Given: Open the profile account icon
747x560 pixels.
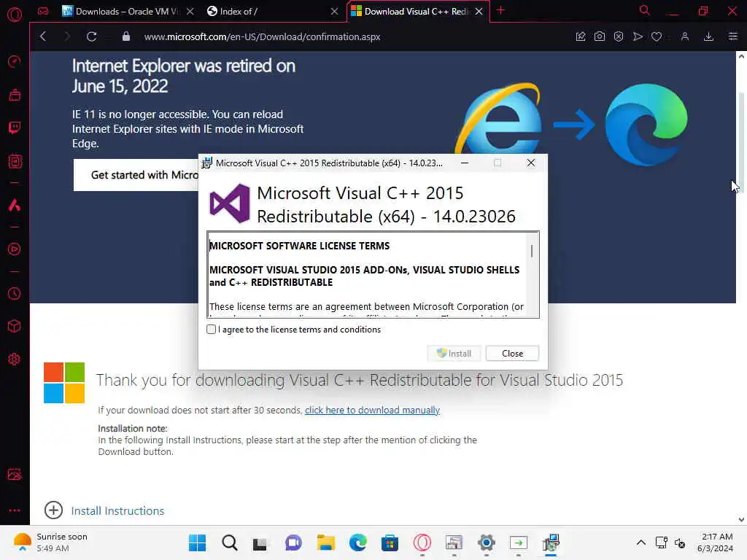Looking at the screenshot, I should point(684,36).
